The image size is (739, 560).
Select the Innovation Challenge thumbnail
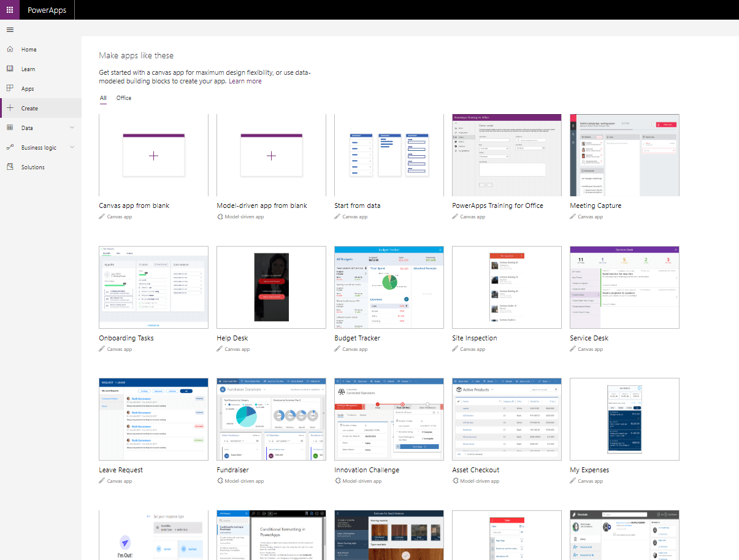389,420
